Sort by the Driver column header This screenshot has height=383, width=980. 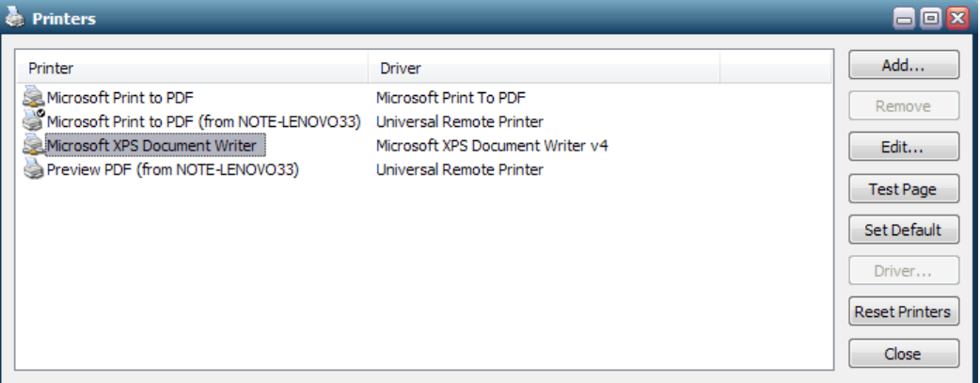point(544,69)
